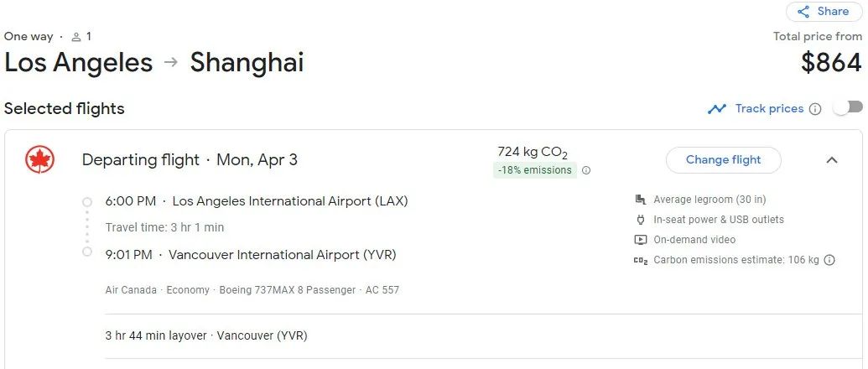868x369 pixels.
Task: Click the passenger count person icon
Action: point(76,37)
